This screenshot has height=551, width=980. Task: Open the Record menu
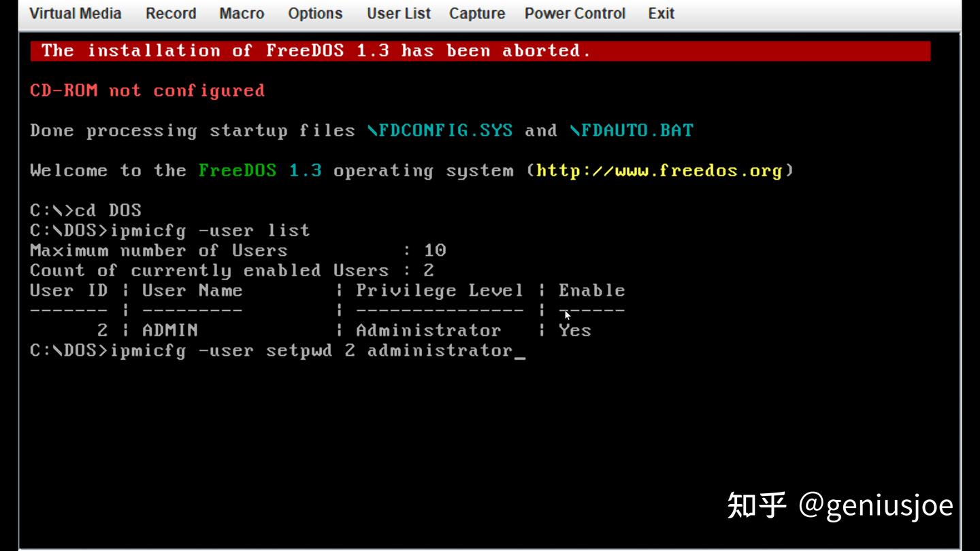[171, 14]
